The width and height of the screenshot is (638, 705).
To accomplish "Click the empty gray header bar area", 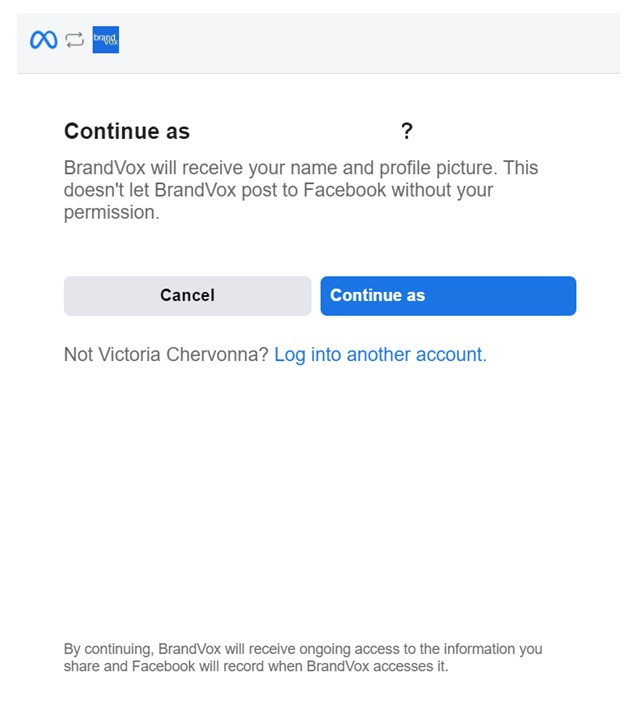I will coord(369,43).
